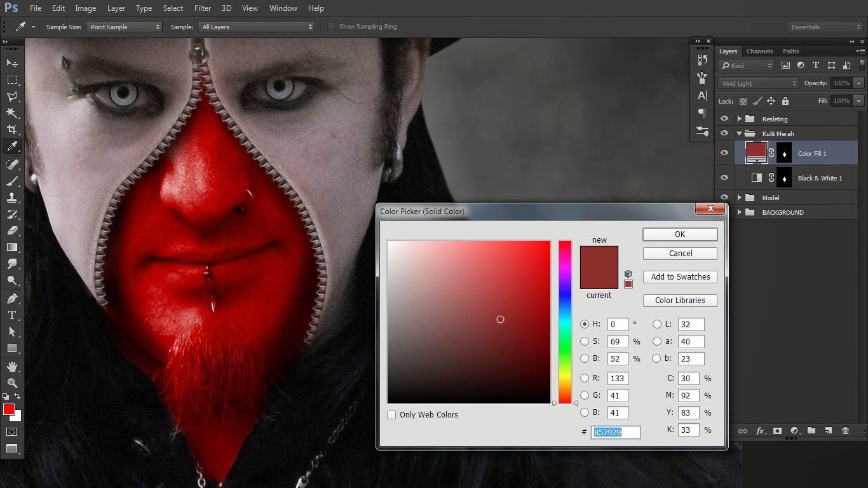868x488 pixels.
Task: Select the S saturation radio button
Action: point(585,341)
